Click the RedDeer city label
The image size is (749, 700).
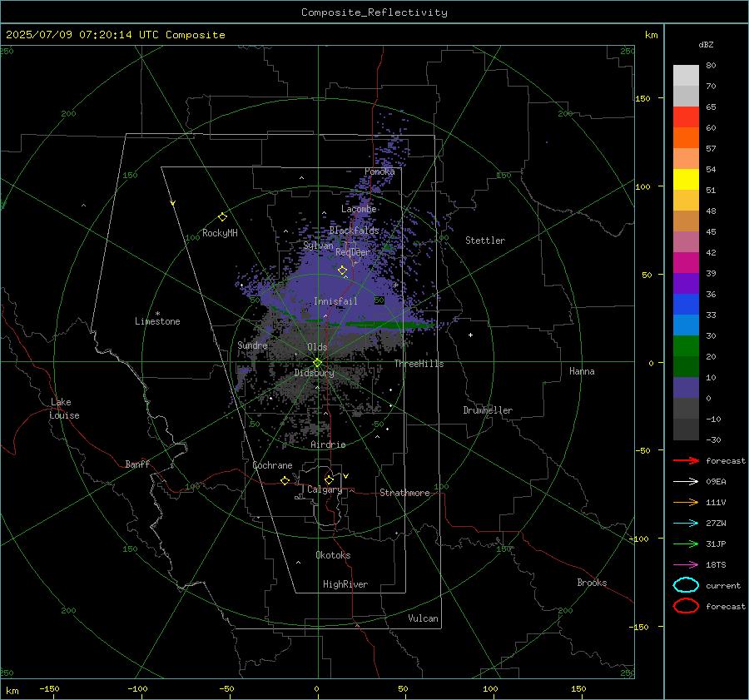coord(353,252)
